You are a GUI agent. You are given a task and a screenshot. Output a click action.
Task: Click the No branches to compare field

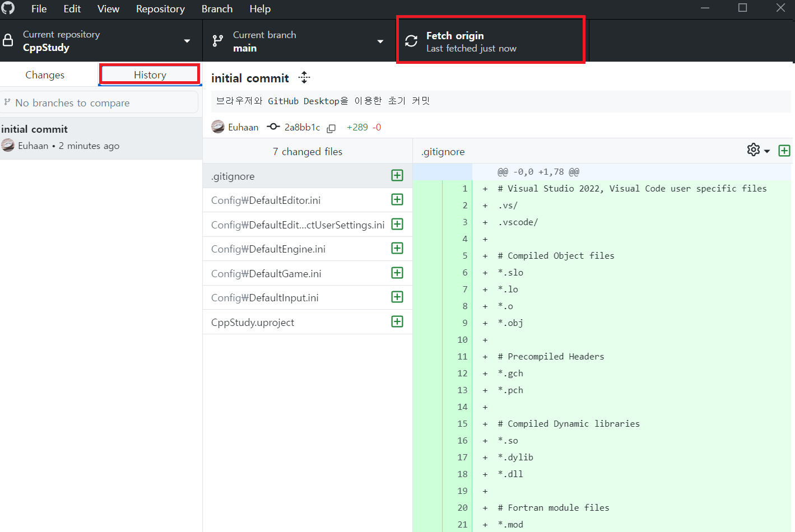pos(99,102)
